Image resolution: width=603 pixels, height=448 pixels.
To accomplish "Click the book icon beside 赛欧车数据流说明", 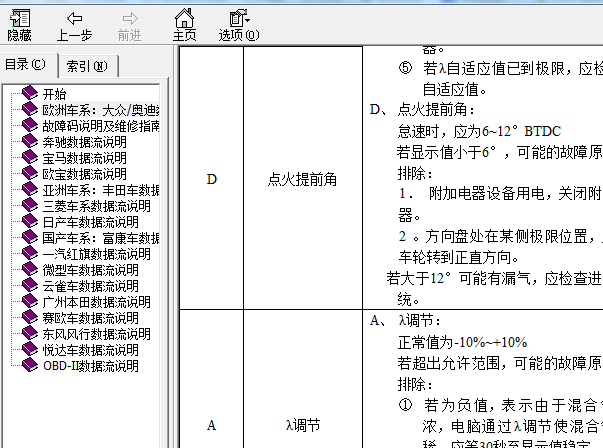I will (x=30, y=318).
